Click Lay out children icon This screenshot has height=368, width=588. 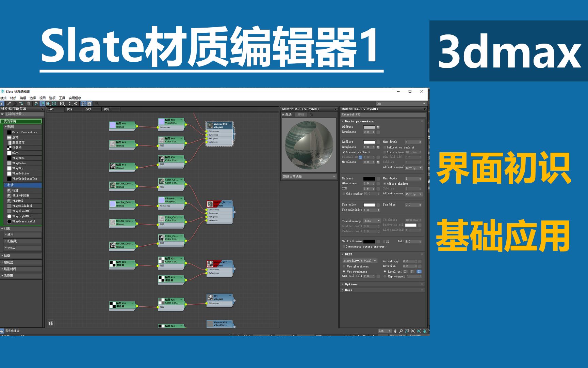[x=76, y=104]
